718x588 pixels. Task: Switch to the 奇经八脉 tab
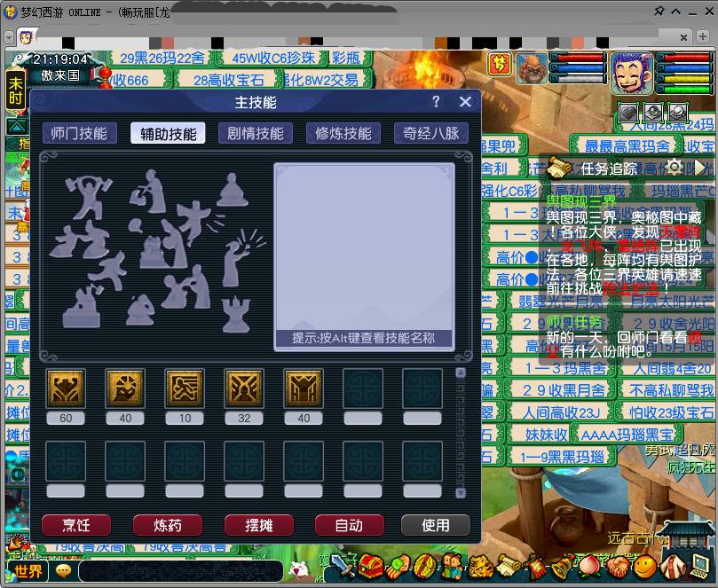pyautogui.click(x=431, y=133)
